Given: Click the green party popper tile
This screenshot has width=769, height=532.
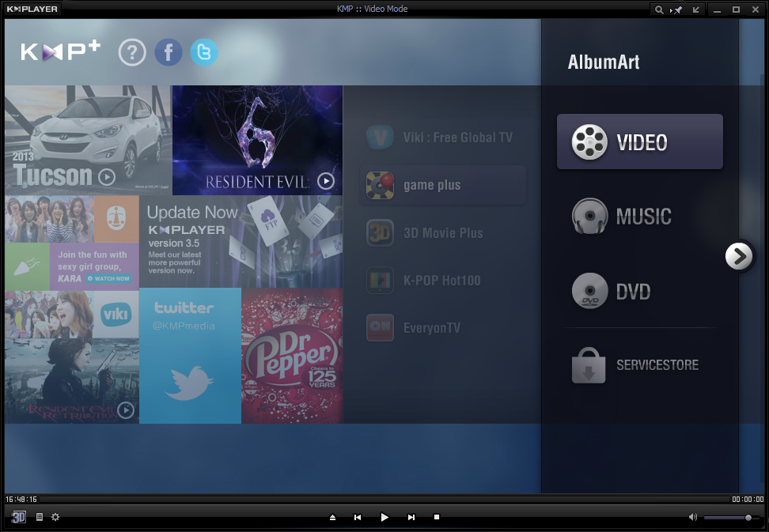Looking at the screenshot, I should tap(28, 266).
